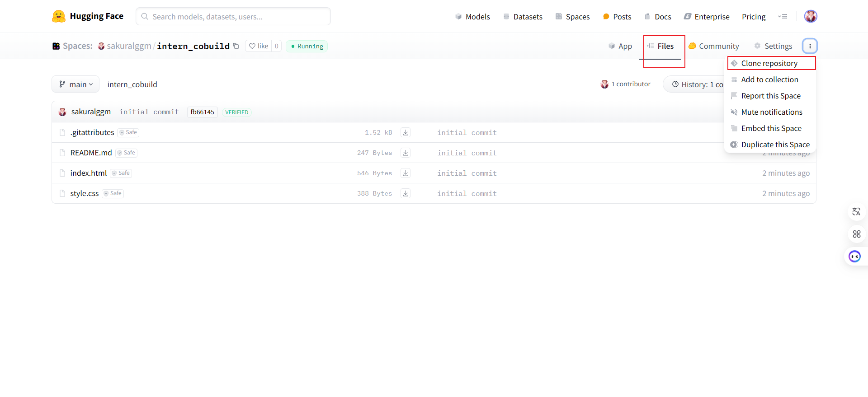
Task: Open Posts page
Action: click(x=617, y=17)
